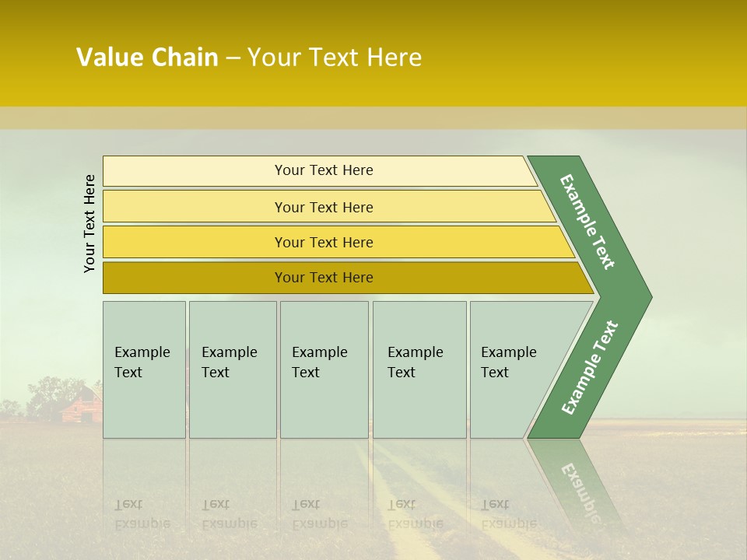Image resolution: width=747 pixels, height=560 pixels.
Task: Select the beige strip below the header
Action: pyautogui.click(x=373, y=118)
